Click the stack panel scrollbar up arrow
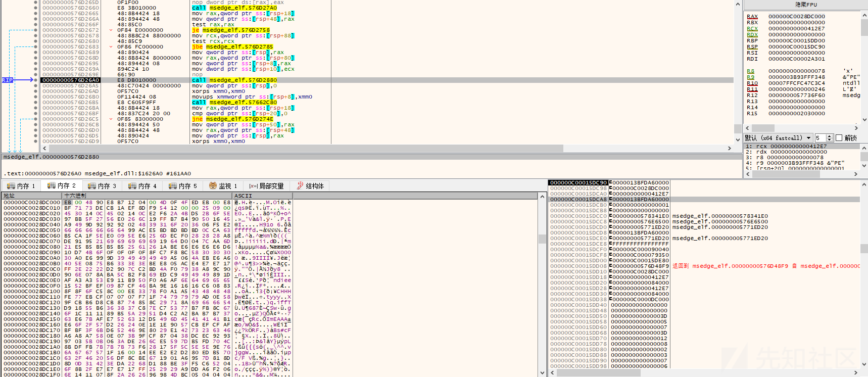The height and width of the screenshot is (377, 868). [864, 184]
